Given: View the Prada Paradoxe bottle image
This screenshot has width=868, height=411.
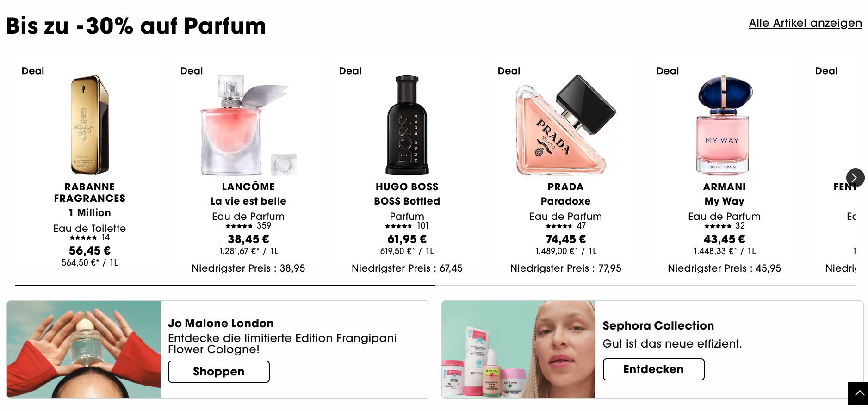Looking at the screenshot, I should click(x=565, y=125).
